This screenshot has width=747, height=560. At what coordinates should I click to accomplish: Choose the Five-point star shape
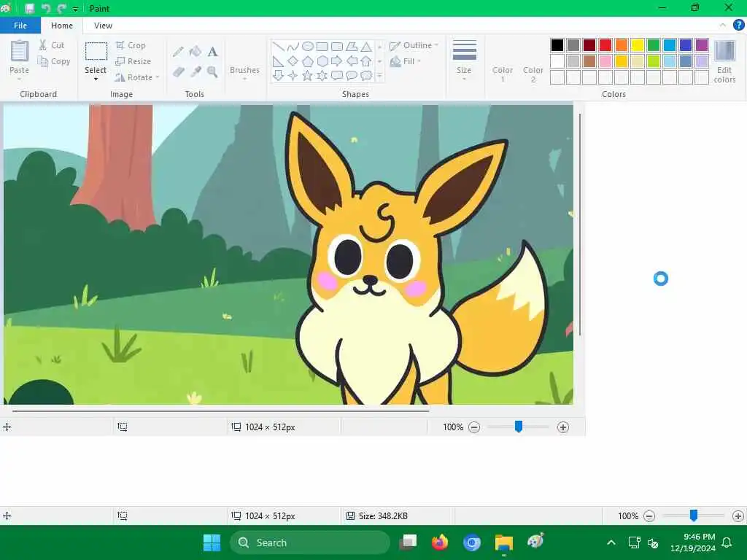point(308,76)
